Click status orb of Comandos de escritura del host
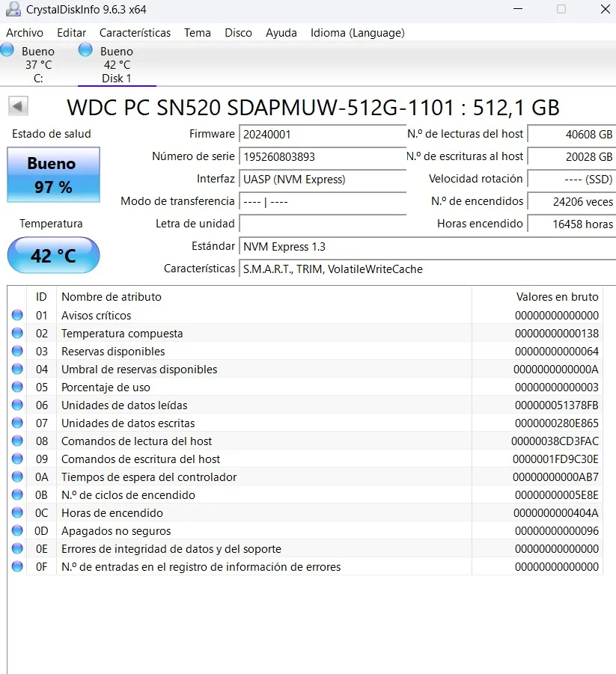Viewport: 616px width, 674px height. (x=17, y=459)
